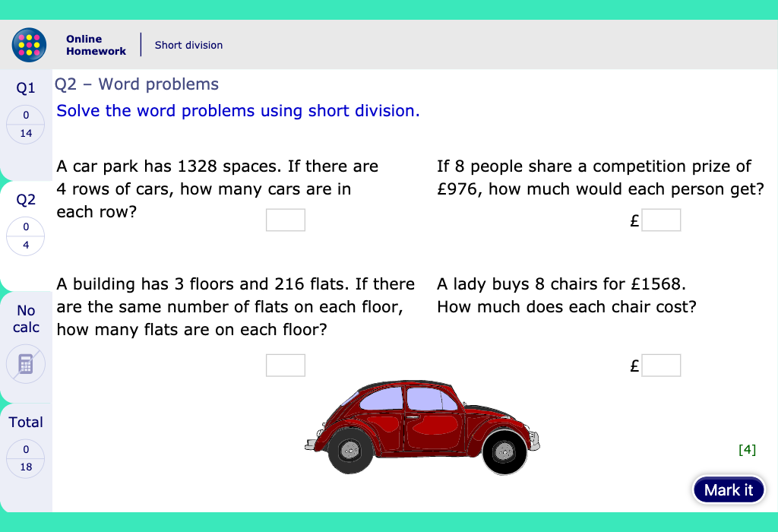This screenshot has height=532, width=778.
Task: Click the Total label in sidebar
Action: (x=26, y=423)
